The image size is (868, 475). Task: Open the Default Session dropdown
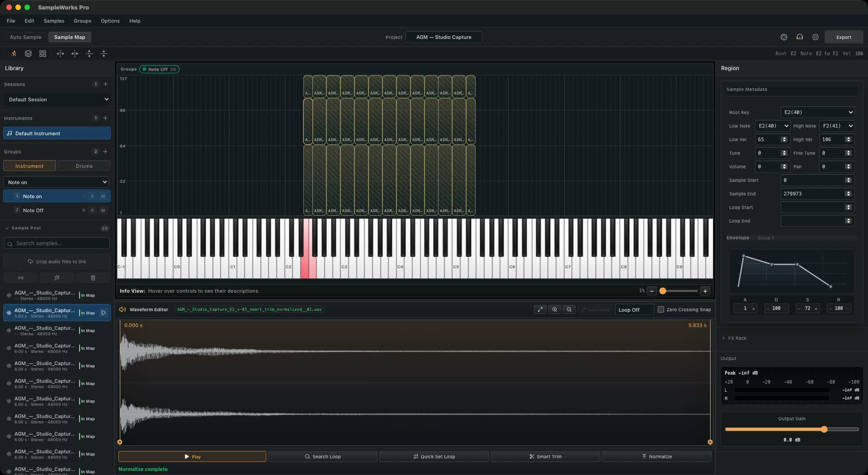tap(57, 100)
